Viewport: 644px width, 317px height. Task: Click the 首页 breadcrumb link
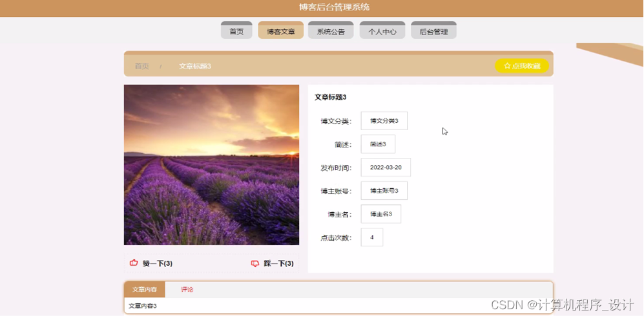pos(142,66)
